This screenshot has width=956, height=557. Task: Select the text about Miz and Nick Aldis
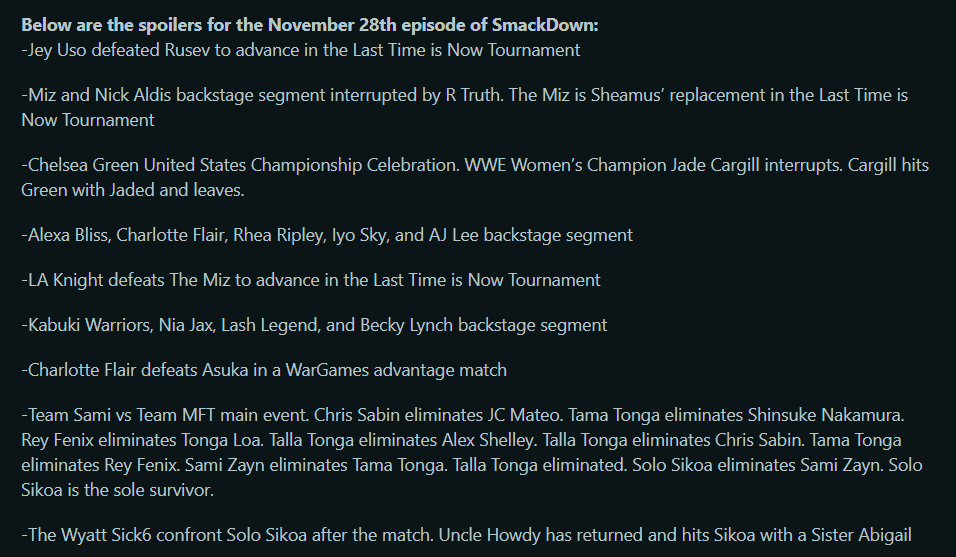tap(465, 107)
